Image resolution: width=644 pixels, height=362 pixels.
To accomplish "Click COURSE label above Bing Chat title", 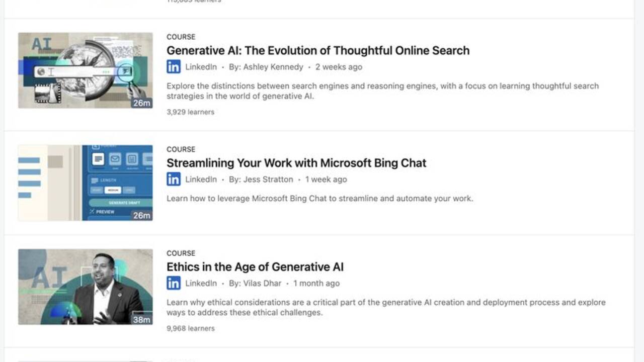I will 181,149.
